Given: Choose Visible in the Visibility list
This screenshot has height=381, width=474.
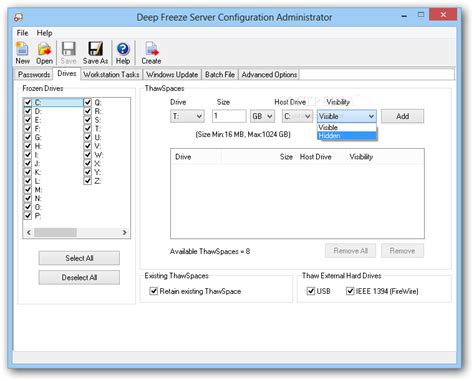Looking at the screenshot, I should pyautogui.click(x=347, y=127).
